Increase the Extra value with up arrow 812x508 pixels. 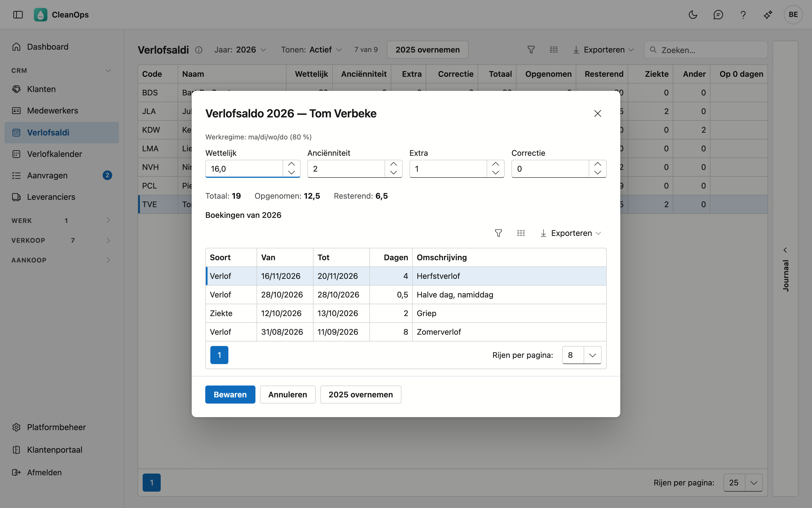click(495, 164)
